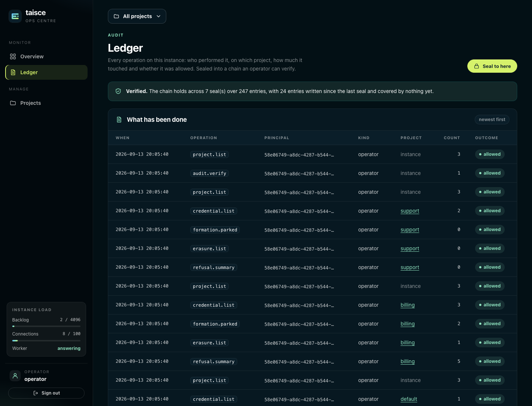Click the PROJECT column header
The width and height of the screenshot is (532, 406).
tap(411, 138)
